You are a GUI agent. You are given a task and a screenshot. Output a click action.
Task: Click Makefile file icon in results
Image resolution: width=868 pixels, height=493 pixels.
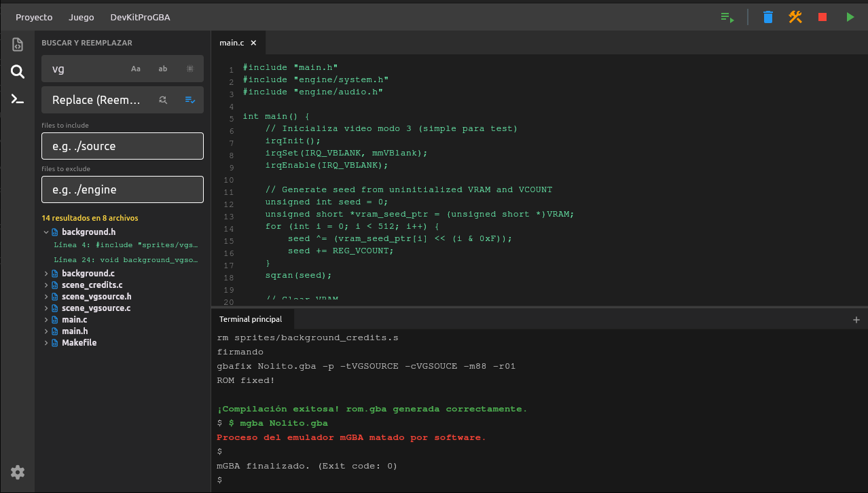56,343
